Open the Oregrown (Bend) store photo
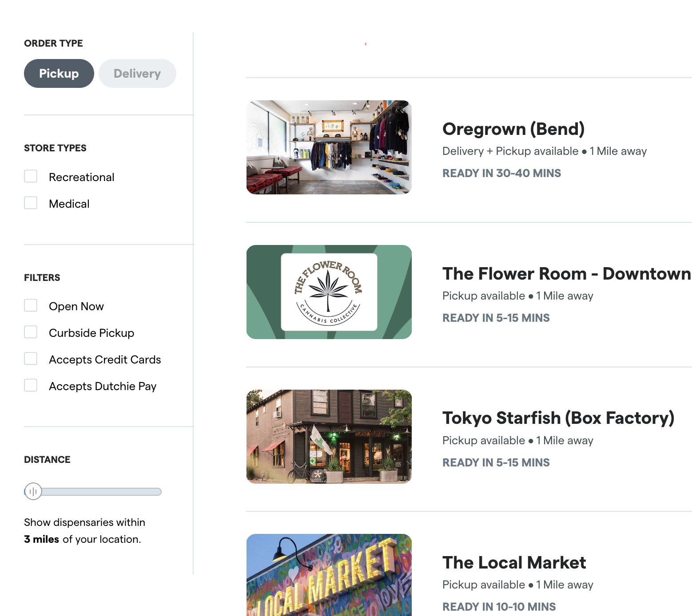The width and height of the screenshot is (692, 616). pos(329,147)
